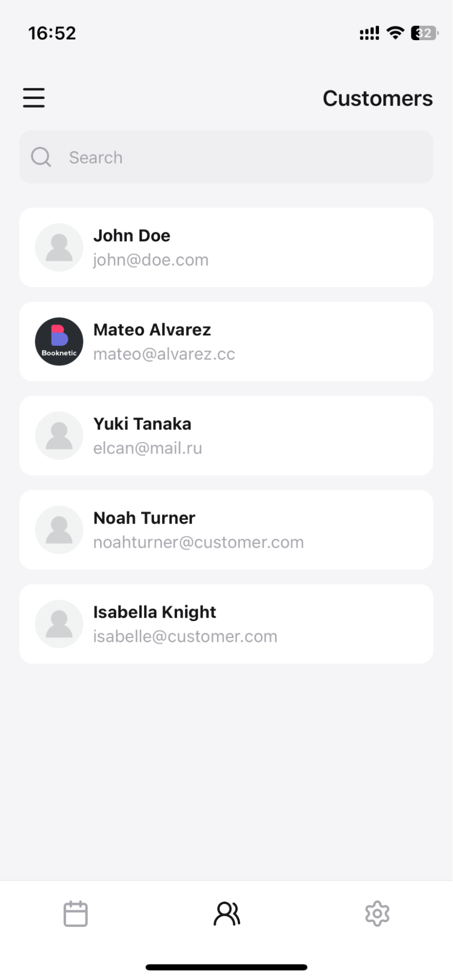Tap the search magnifier icon

tap(41, 157)
